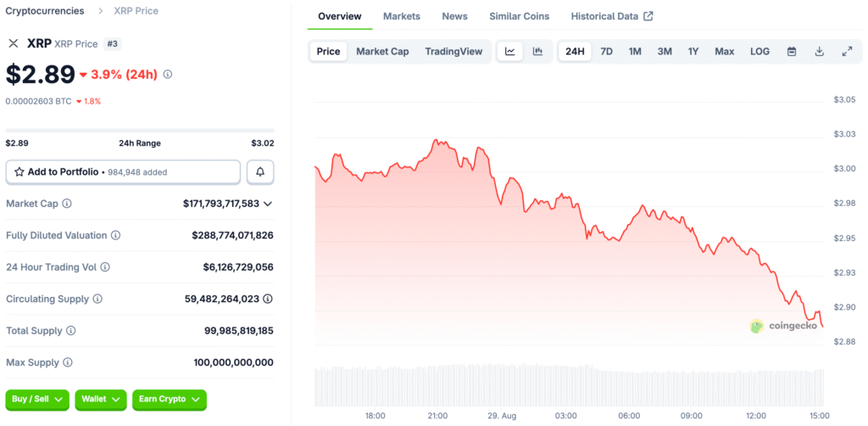Select the 1Y time range
The width and height of the screenshot is (868, 426).
click(693, 52)
